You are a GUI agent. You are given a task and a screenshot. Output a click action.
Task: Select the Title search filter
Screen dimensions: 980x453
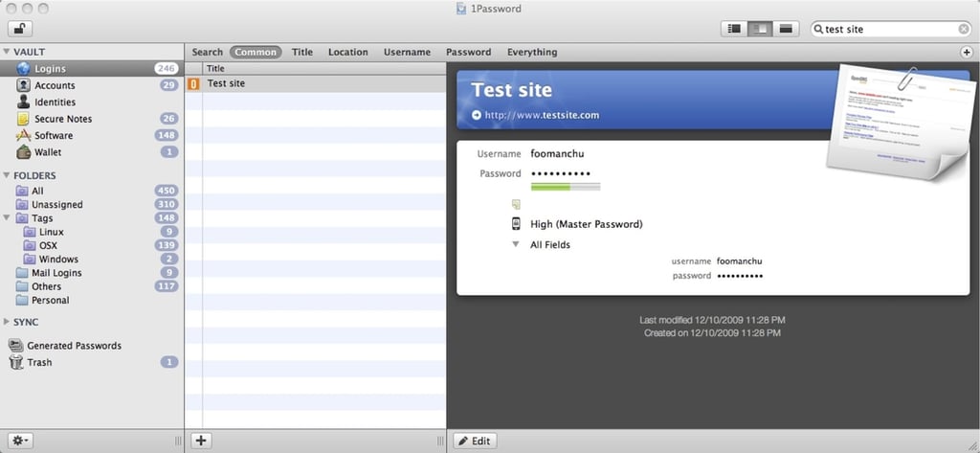[302, 52]
